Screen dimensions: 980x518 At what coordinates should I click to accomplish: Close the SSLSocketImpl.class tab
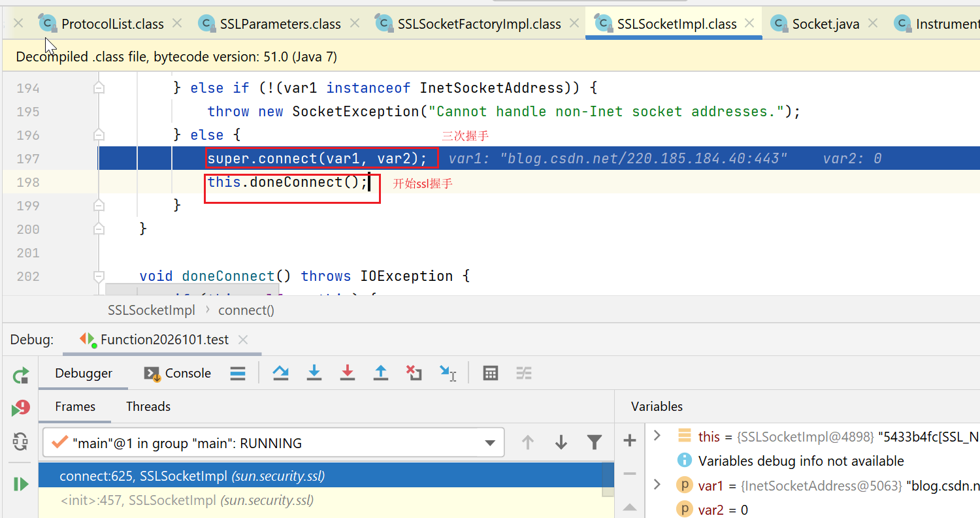pos(749,24)
